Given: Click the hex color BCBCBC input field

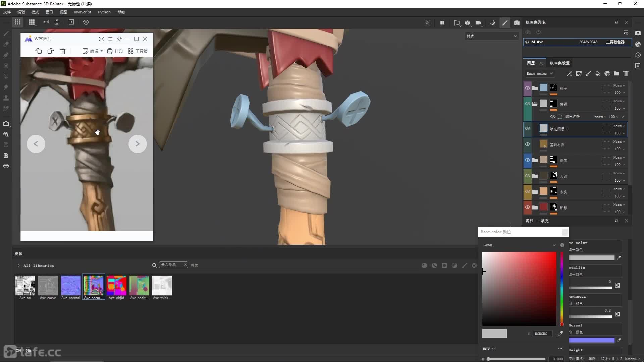Looking at the screenshot, I should [x=542, y=334].
